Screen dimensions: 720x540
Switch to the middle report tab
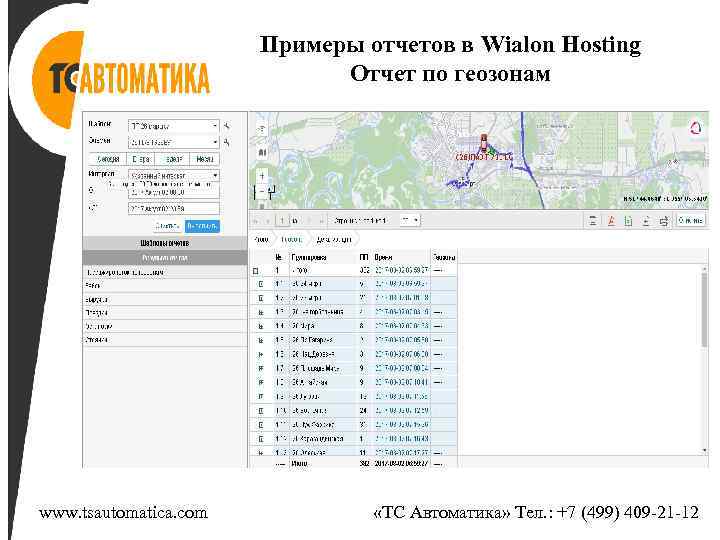coord(292,239)
